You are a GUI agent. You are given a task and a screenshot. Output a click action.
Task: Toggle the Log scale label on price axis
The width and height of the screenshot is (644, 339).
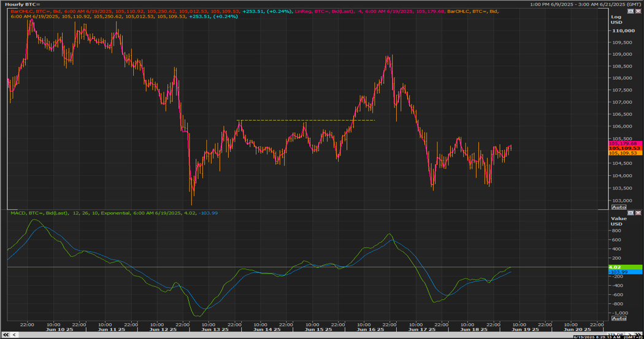[616, 17]
